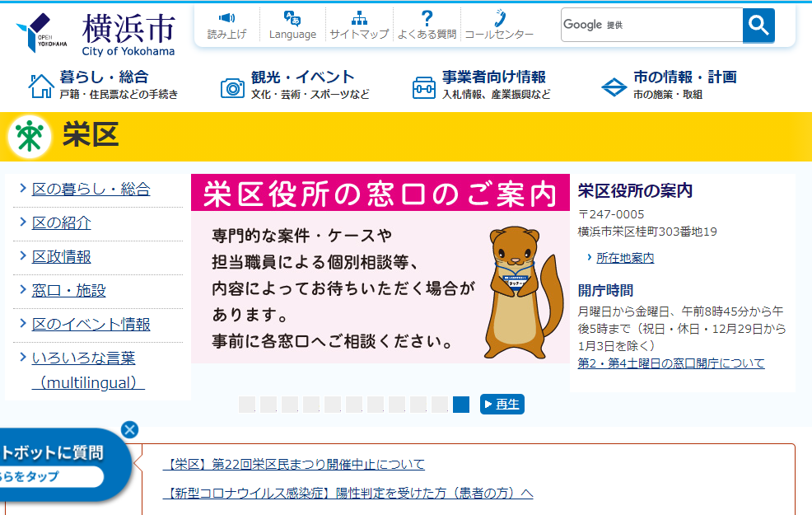Open 新型コロナウイルス感染症 陽性判定 notice

[348, 494]
